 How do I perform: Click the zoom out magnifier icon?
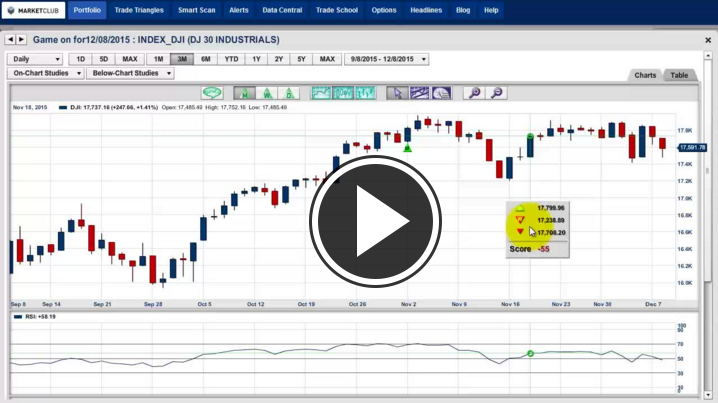point(496,93)
